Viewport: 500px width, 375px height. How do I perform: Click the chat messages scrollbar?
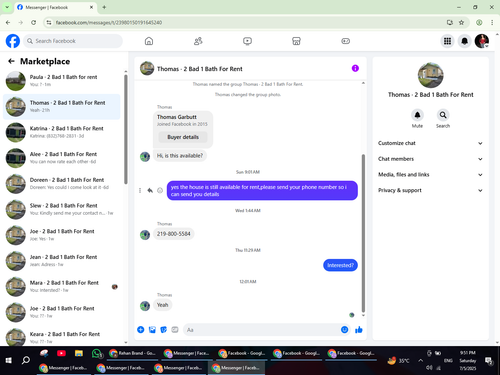pyautogui.click(x=363, y=233)
